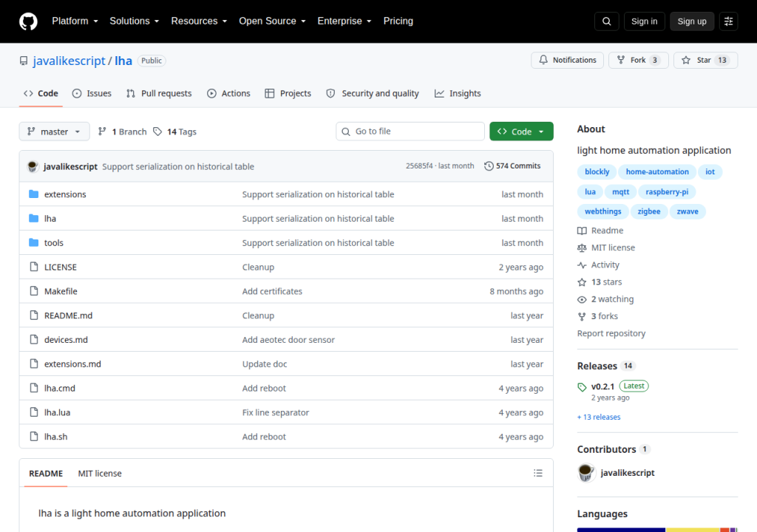Open the lha repository name link
Image resolution: width=757 pixels, height=532 pixels.
(x=123, y=61)
